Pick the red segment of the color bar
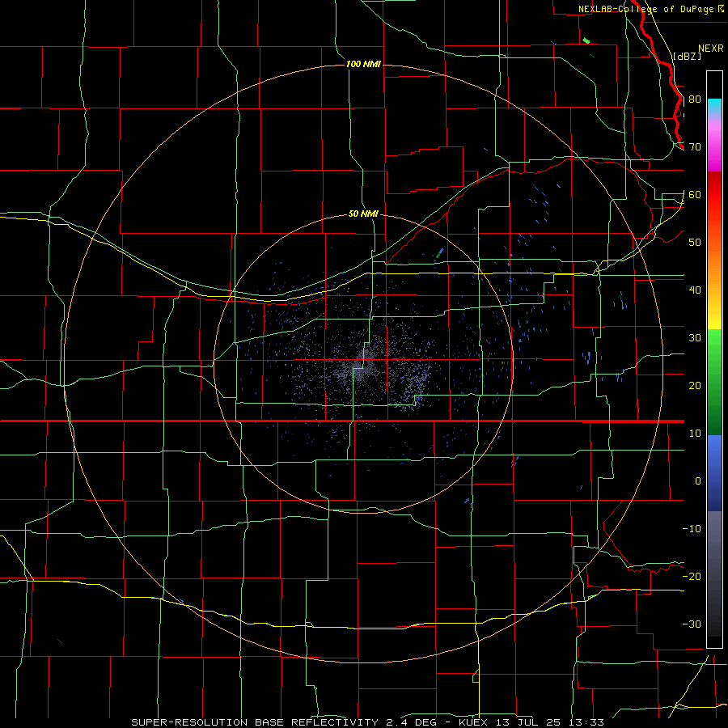Image resolution: width=728 pixels, height=728 pixels. 714,195
